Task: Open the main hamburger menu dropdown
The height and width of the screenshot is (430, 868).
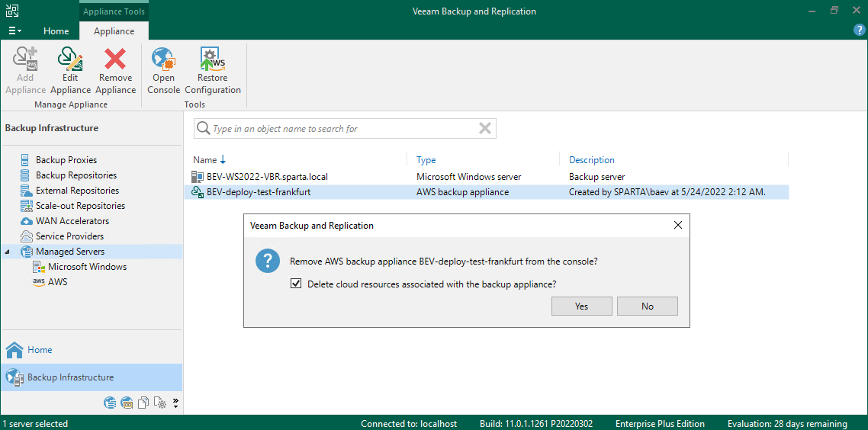Action: click(x=14, y=31)
